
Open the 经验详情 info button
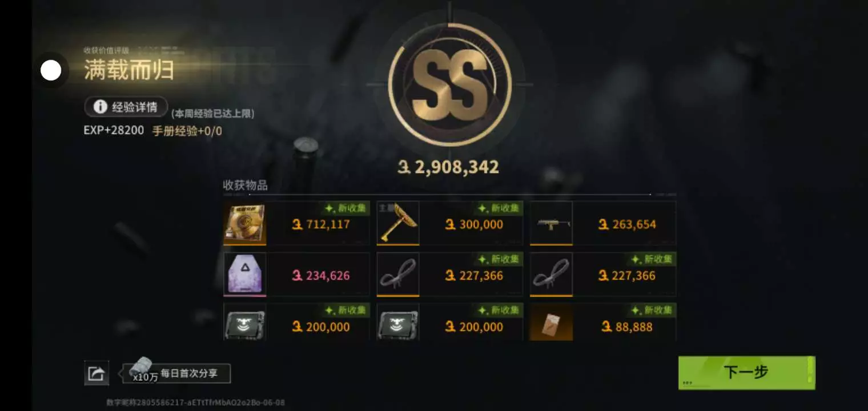tap(126, 107)
